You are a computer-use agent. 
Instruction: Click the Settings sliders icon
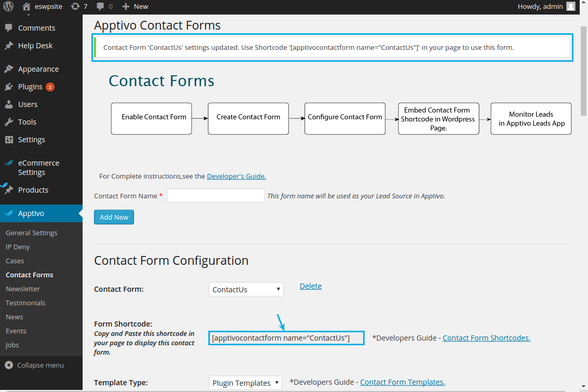[x=9, y=140]
